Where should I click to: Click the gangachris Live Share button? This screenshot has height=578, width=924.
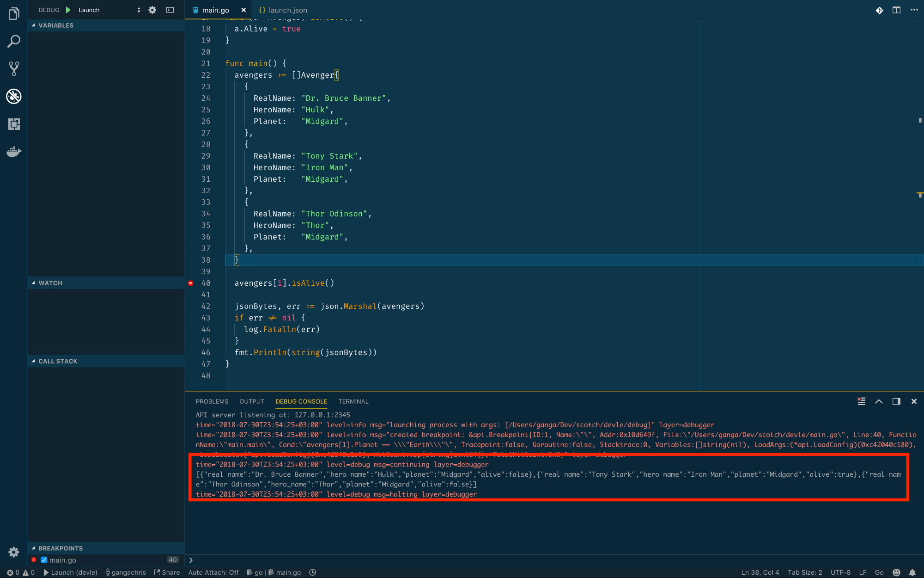[126, 572]
